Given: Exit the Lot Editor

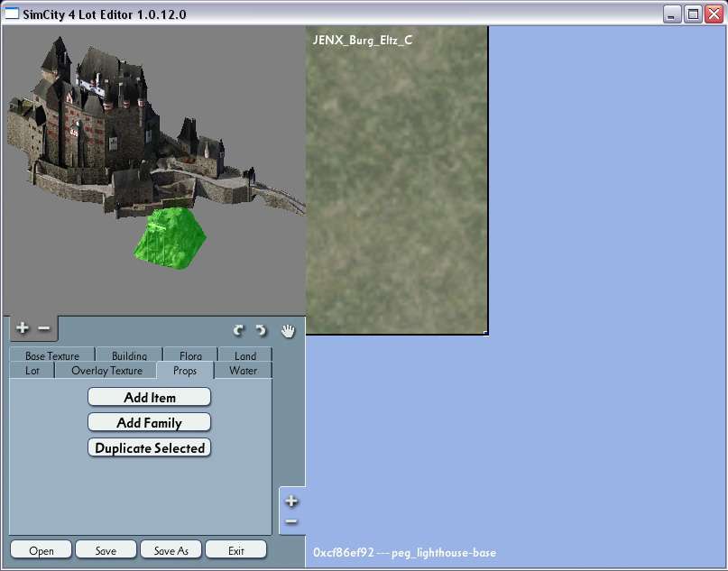Looking at the screenshot, I should [235, 550].
